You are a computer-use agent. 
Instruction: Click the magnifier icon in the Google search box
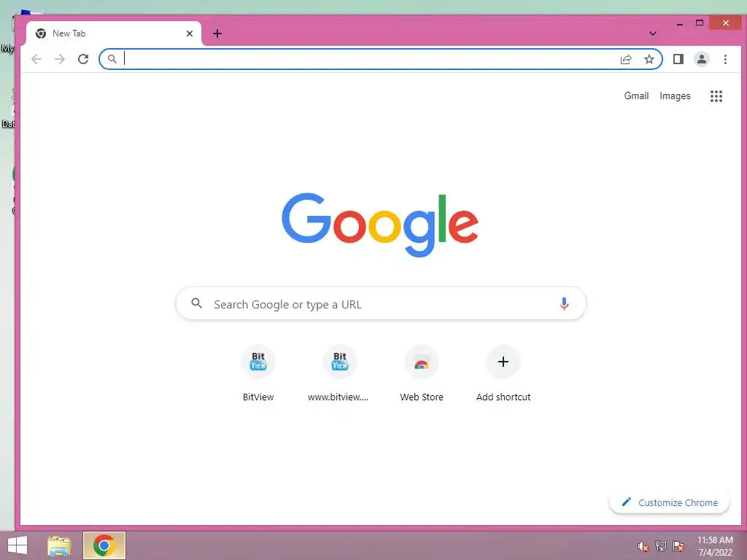pos(196,303)
